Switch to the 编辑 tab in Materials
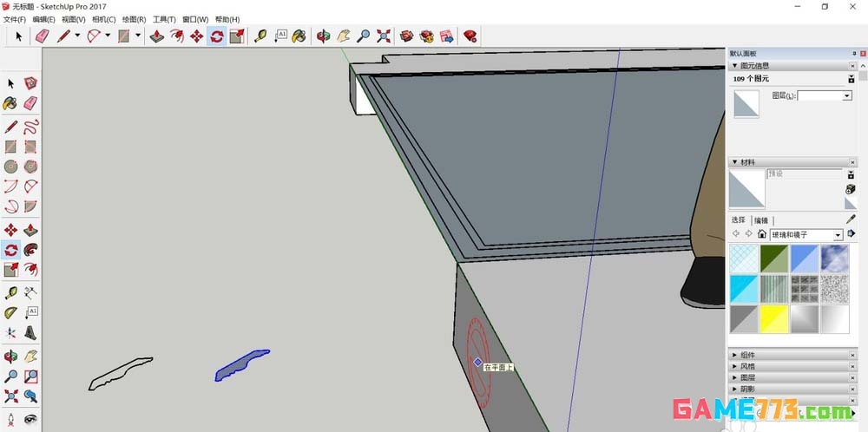 tap(761, 220)
